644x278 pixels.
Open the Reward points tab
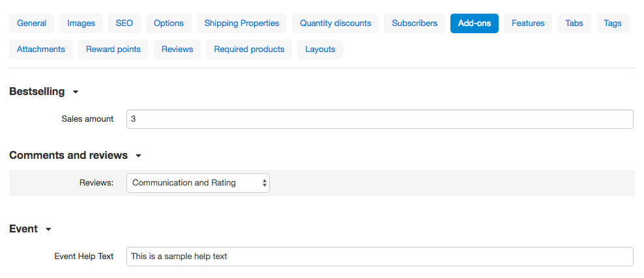[x=113, y=49]
